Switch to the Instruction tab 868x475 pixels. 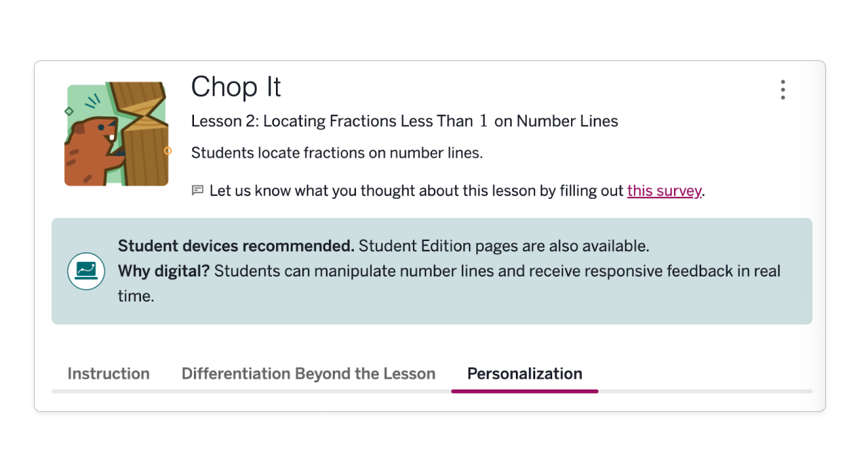pos(108,373)
